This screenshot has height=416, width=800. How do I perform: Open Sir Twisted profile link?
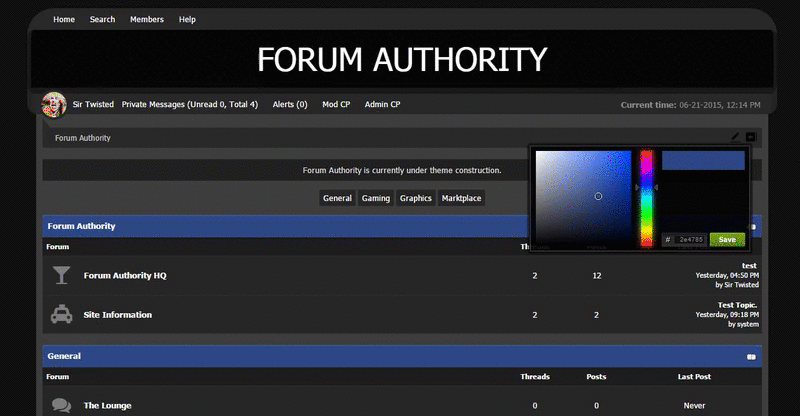coord(93,104)
